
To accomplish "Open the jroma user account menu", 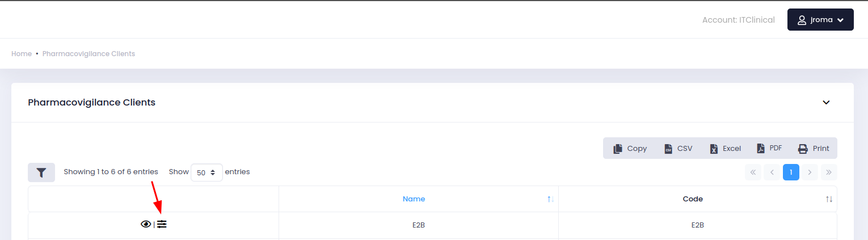I will (x=820, y=20).
